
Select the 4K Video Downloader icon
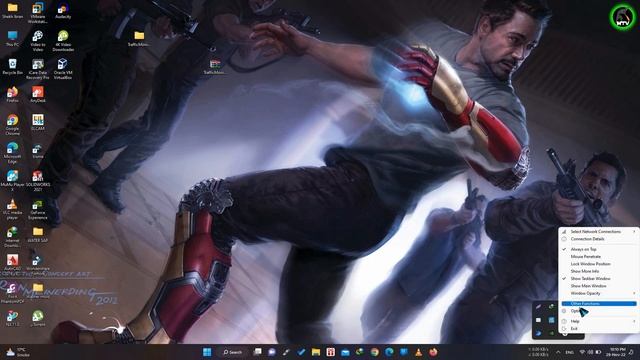63,40
